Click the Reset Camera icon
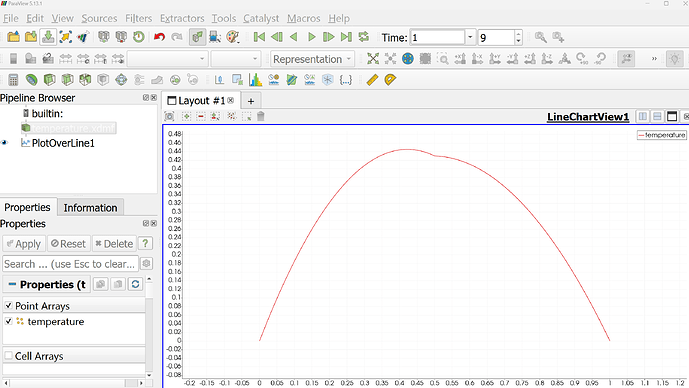 373,59
